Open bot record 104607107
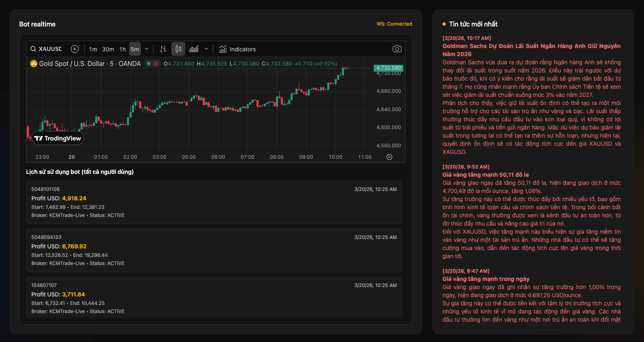644x342 pixels. 214,297
